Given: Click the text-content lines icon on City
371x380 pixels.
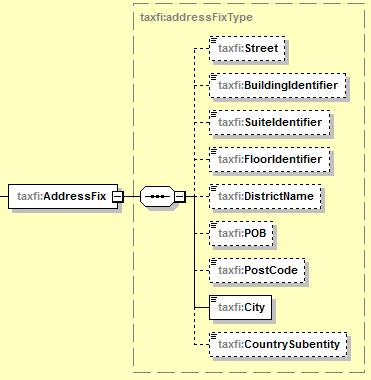Looking at the screenshot, I should pyautogui.click(x=214, y=300).
